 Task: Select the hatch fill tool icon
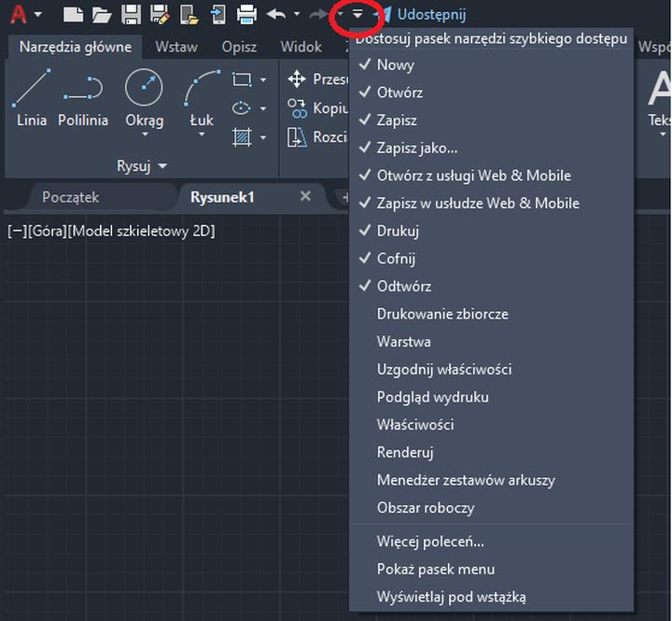coord(242,137)
